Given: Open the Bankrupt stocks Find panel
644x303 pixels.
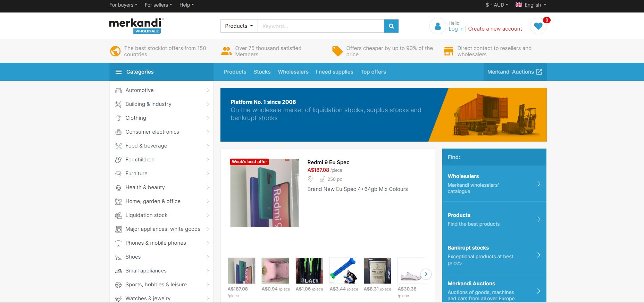Looking at the screenshot, I should [x=494, y=255].
